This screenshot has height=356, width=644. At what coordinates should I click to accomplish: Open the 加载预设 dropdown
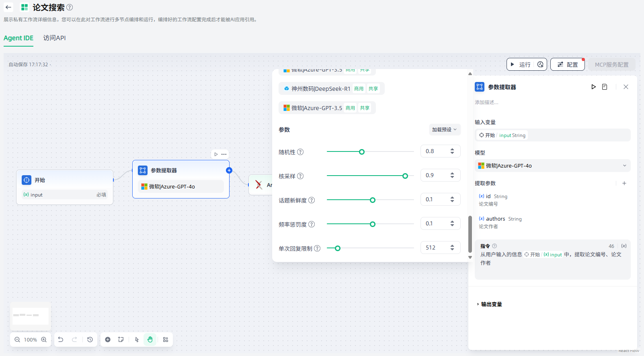(444, 129)
